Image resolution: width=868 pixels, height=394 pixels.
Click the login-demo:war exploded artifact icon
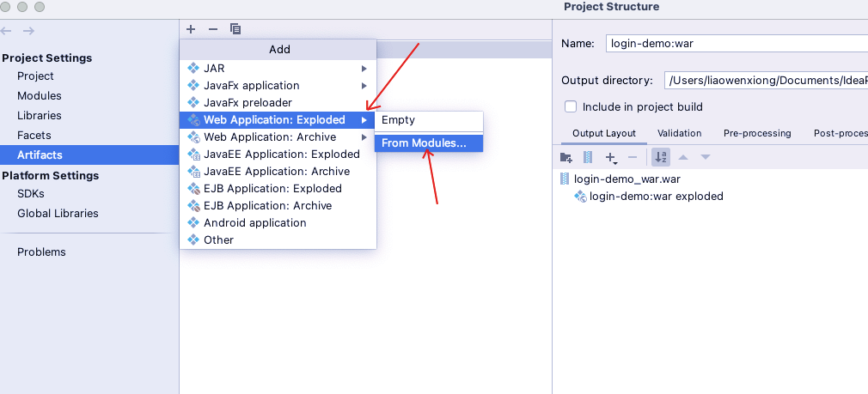click(x=580, y=197)
